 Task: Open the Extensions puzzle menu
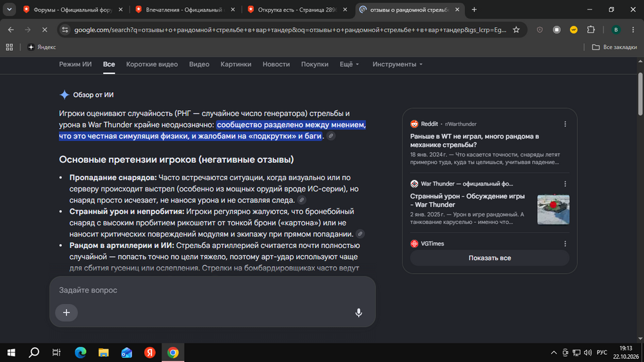591,30
